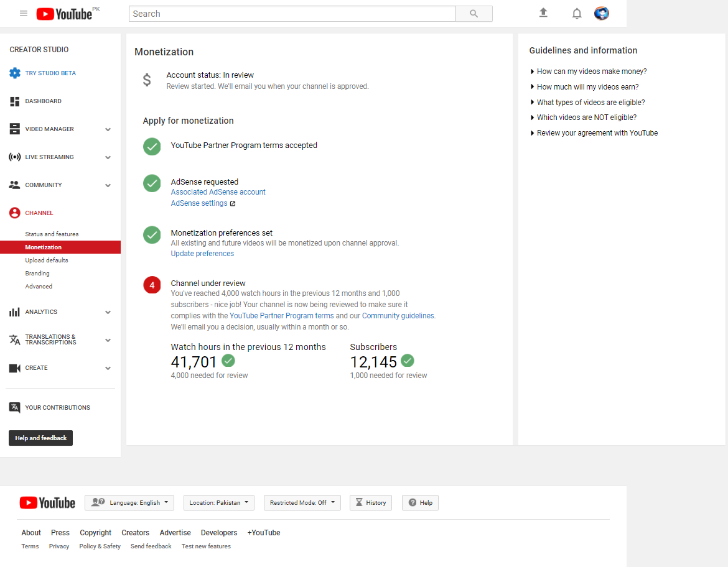
Task: Click the Translations & Transcriptions icon
Action: tap(15, 339)
